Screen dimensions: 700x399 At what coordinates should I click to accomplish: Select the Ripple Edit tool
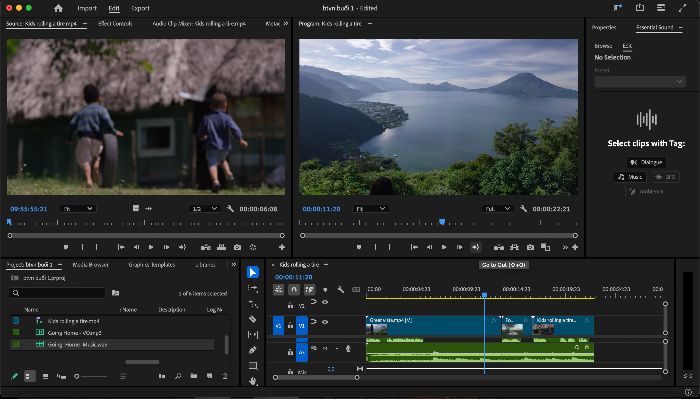pos(253,304)
